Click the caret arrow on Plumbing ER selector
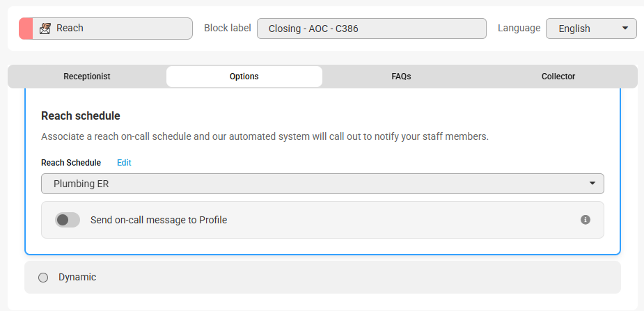 click(x=592, y=184)
